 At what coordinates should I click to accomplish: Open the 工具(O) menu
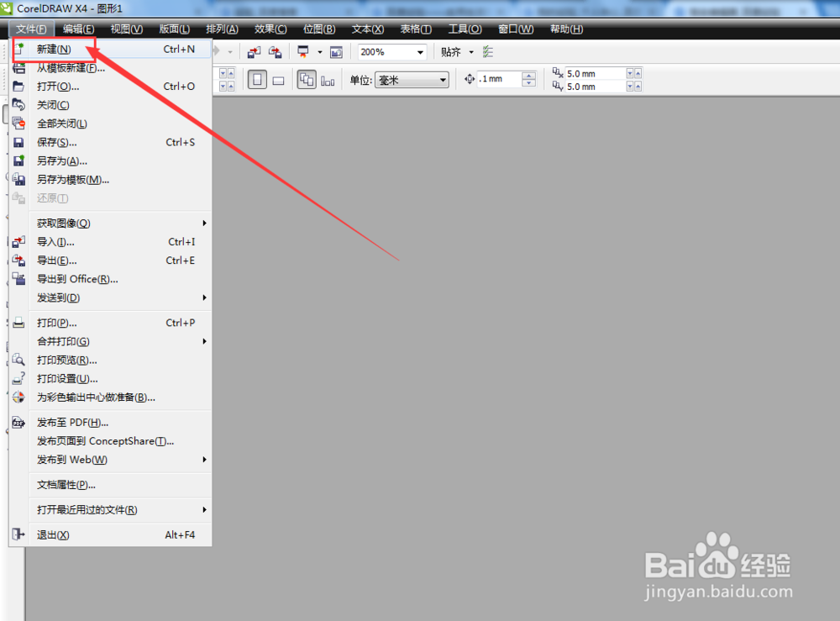click(465, 29)
